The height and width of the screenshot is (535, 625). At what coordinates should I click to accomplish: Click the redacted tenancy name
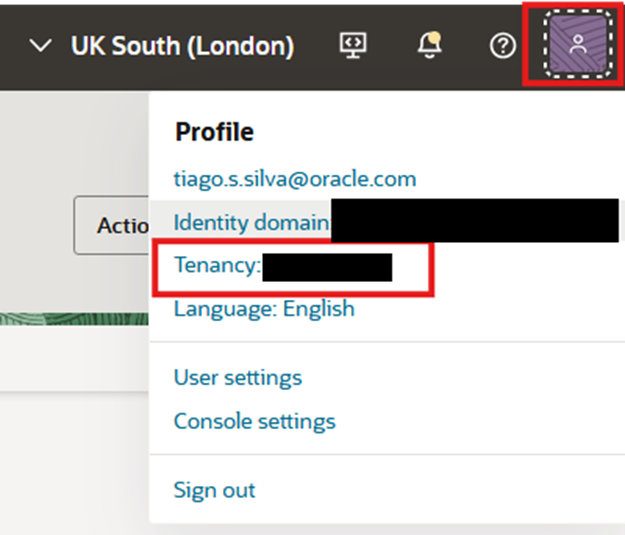327,267
